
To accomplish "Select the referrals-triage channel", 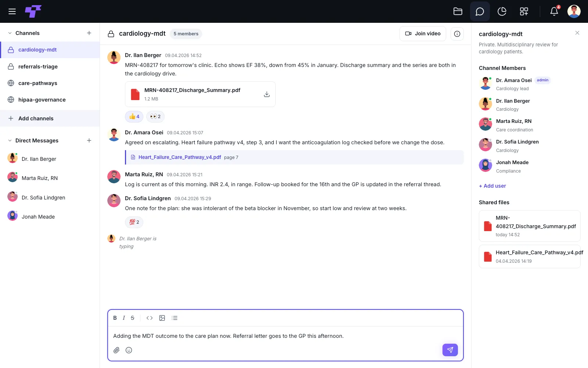I will (x=50, y=67).
